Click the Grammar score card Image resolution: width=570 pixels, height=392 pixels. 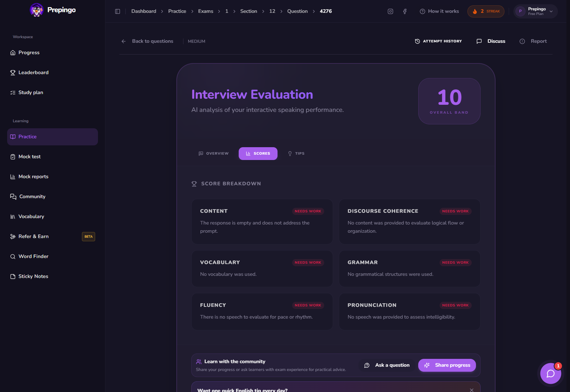click(410, 269)
